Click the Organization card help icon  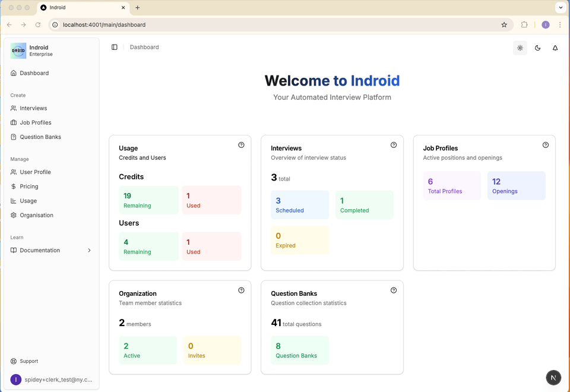(241, 290)
